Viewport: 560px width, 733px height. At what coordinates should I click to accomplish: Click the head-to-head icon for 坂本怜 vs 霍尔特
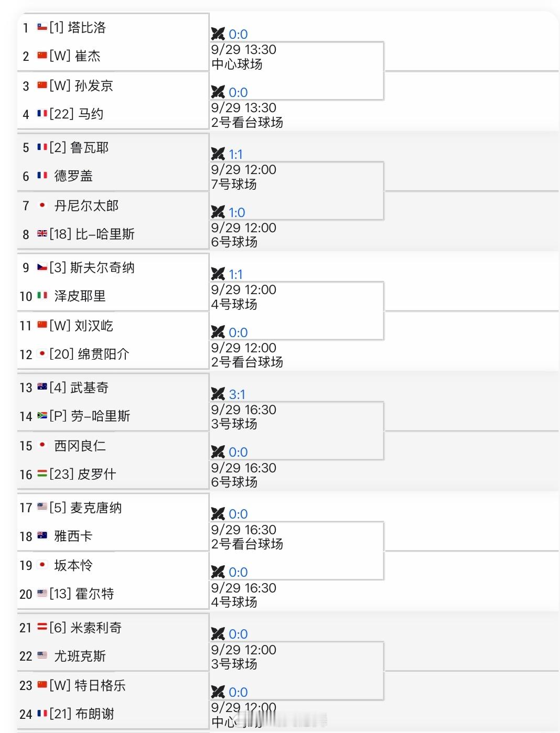pyautogui.click(x=218, y=572)
